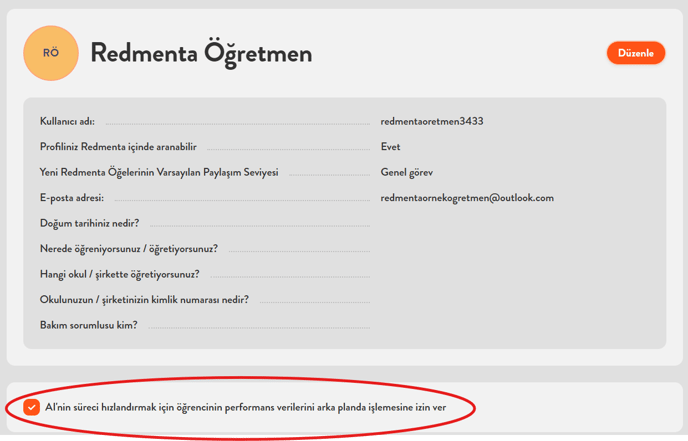
Task: Click the AI permission label text
Action: click(x=245, y=408)
